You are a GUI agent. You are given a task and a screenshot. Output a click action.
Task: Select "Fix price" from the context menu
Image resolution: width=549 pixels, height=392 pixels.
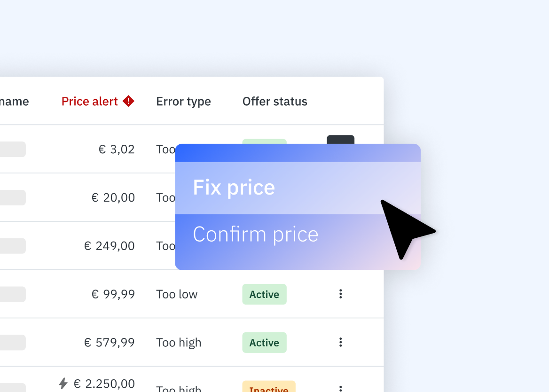click(x=234, y=187)
